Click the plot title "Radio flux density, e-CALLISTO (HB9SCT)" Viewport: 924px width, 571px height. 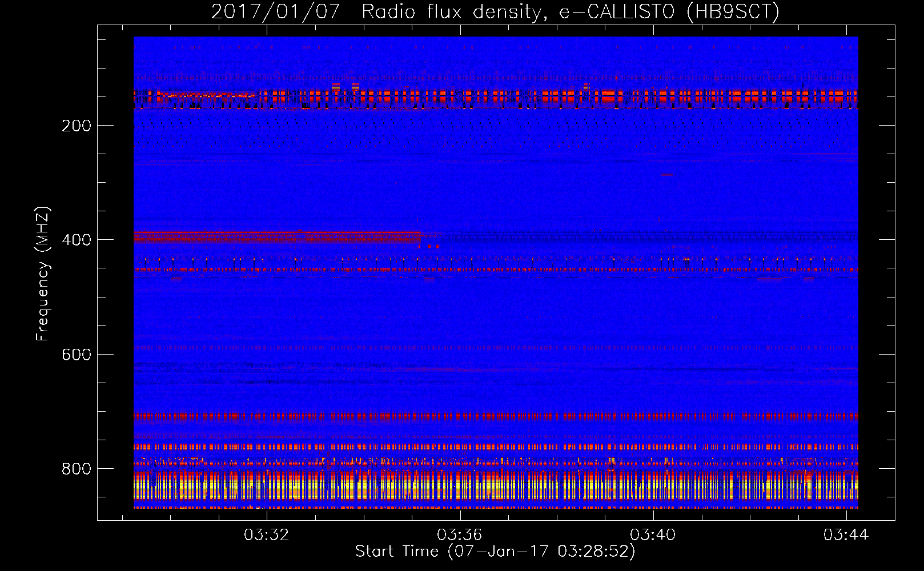pos(570,11)
